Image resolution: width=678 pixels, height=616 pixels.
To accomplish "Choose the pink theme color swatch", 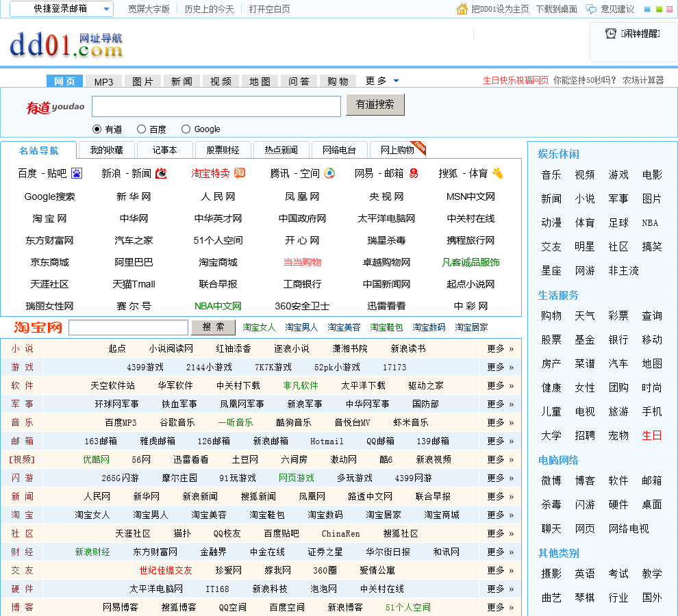I will coord(670,10).
